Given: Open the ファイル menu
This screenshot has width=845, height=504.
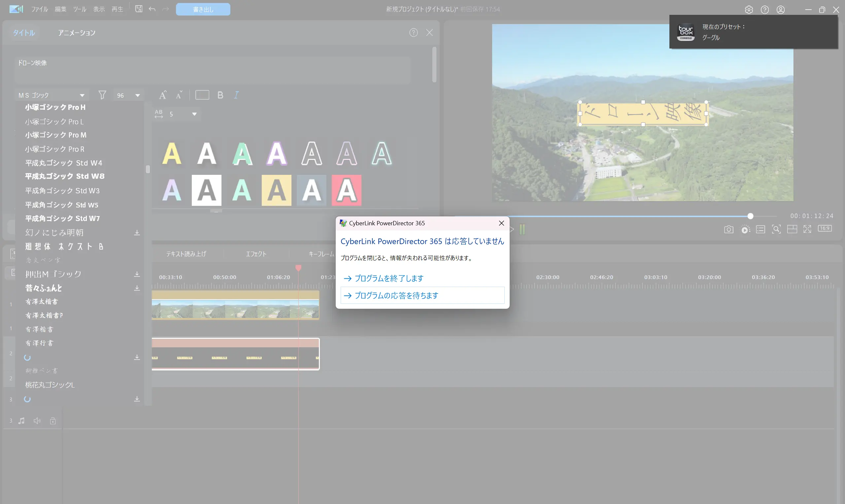Looking at the screenshot, I should coord(40,9).
